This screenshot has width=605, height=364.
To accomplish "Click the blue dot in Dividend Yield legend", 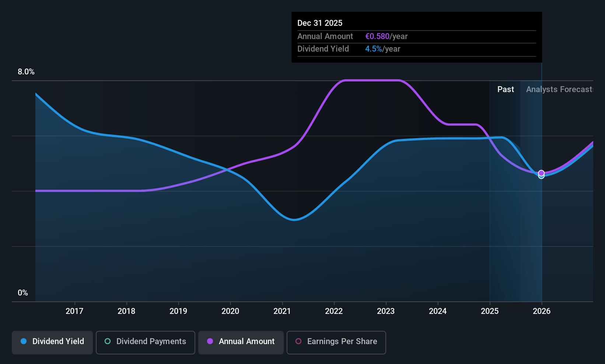I will coord(24,342).
